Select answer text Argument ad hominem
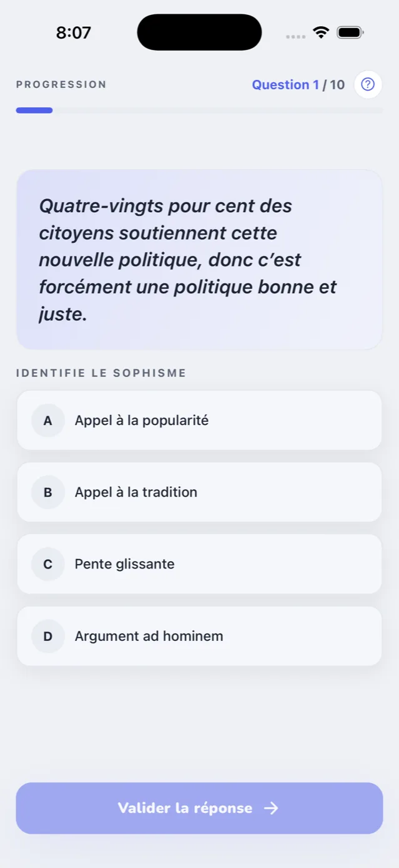Screen dimensions: 399x868 [x=149, y=636]
